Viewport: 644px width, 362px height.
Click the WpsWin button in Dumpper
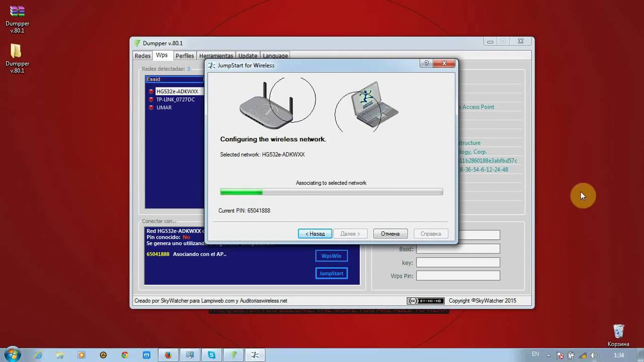[x=331, y=256]
